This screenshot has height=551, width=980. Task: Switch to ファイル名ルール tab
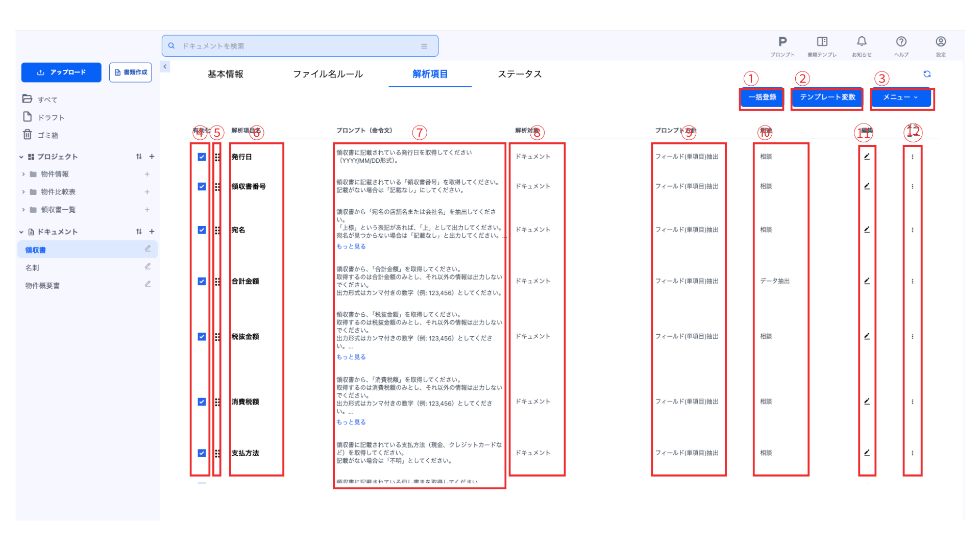tap(328, 74)
